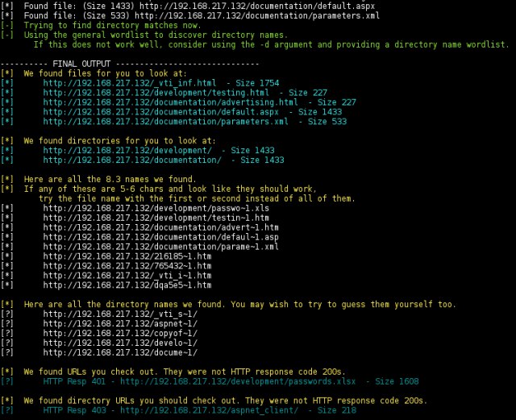This screenshot has height=420, width=516.
Task: Select the documentation/advert~1.htm line
Action: coord(160,227)
